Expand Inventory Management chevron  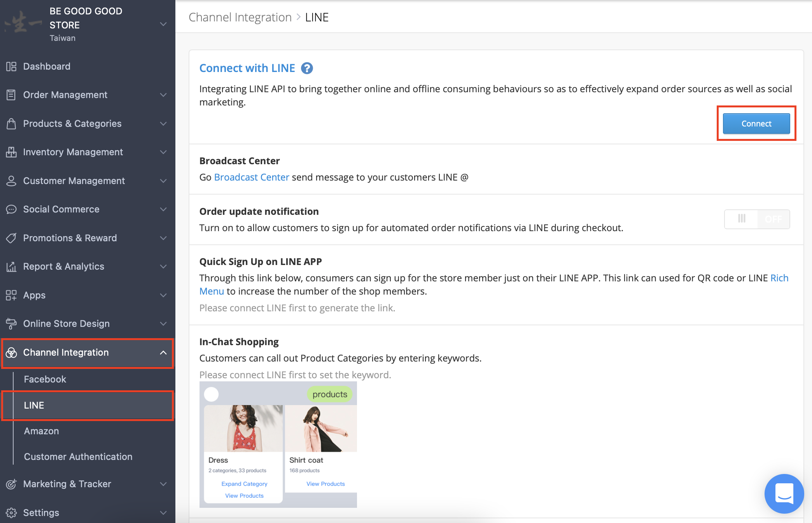tap(163, 152)
